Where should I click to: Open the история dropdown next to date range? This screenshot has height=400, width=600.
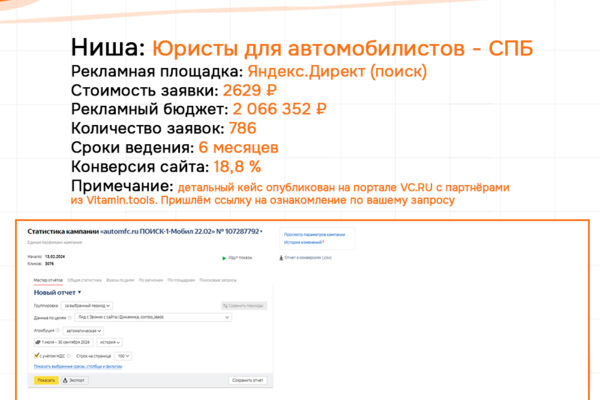coord(109,342)
